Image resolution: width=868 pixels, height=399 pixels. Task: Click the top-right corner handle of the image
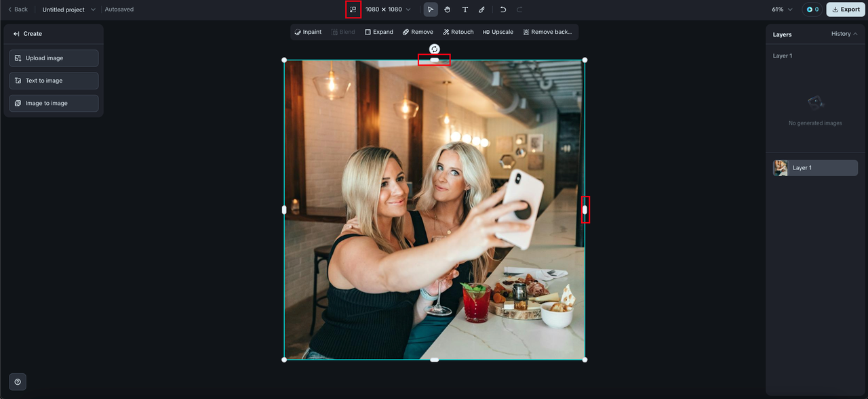pos(585,60)
